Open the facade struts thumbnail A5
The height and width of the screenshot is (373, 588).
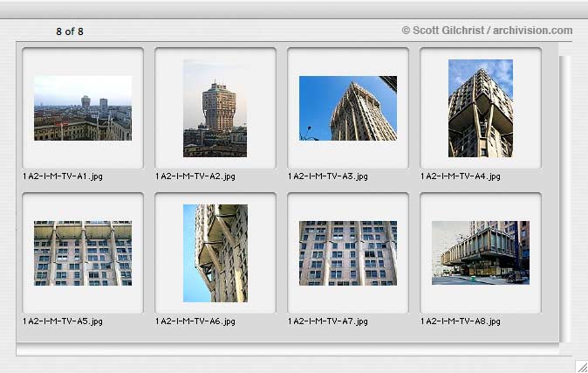point(83,253)
